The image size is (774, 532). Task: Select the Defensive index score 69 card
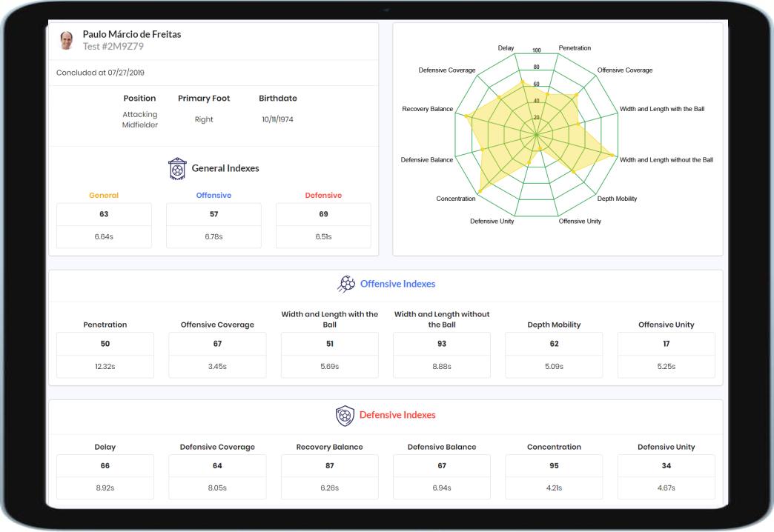pyautogui.click(x=323, y=225)
